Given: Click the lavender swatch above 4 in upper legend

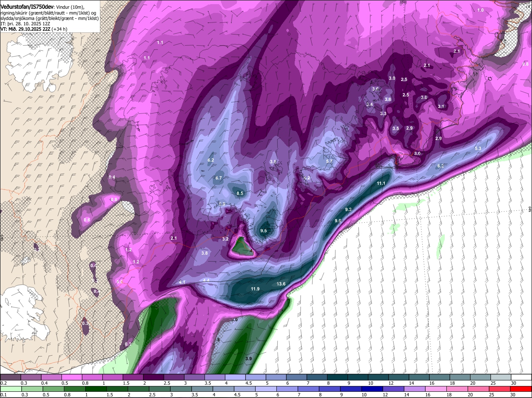Looking at the screenshot, I should (x=235, y=377).
